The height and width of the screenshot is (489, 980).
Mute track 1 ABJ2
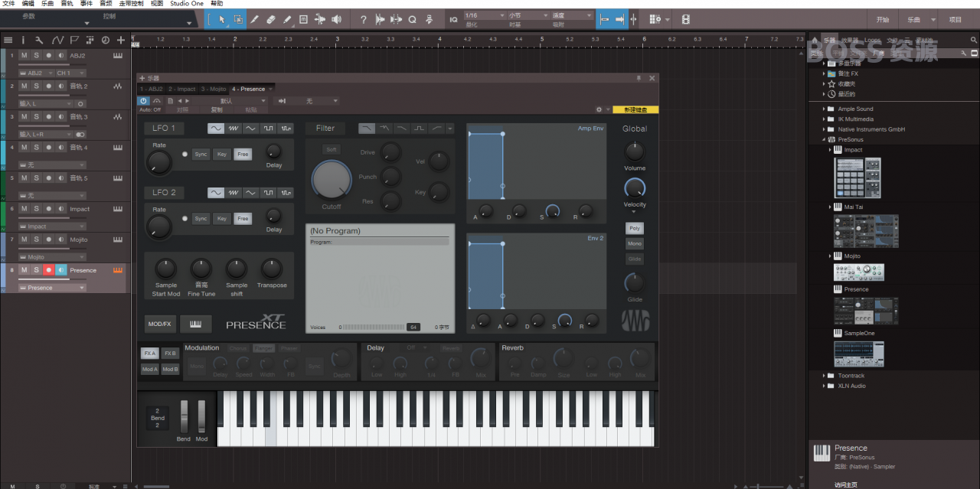pyautogui.click(x=24, y=55)
